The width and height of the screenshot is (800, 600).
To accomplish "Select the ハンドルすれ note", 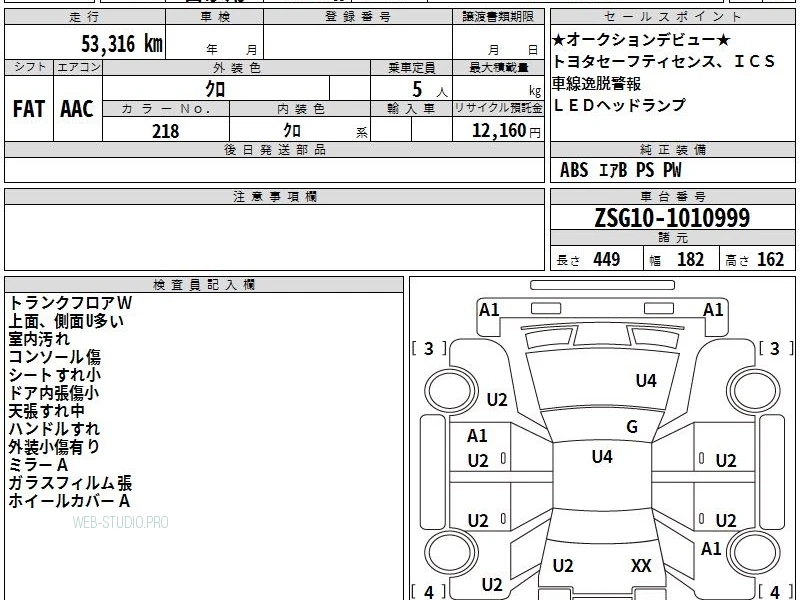I will tap(54, 429).
